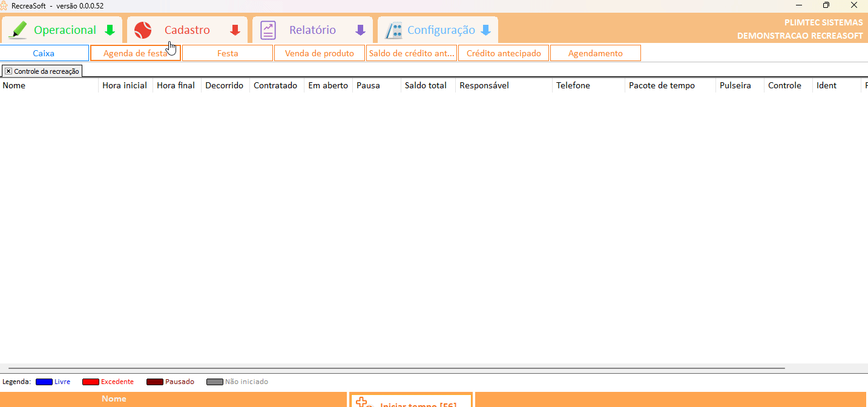Screen dimensions: 868x407
Task: Expand the Configuração blue arrow dropdown
Action: tap(485, 30)
